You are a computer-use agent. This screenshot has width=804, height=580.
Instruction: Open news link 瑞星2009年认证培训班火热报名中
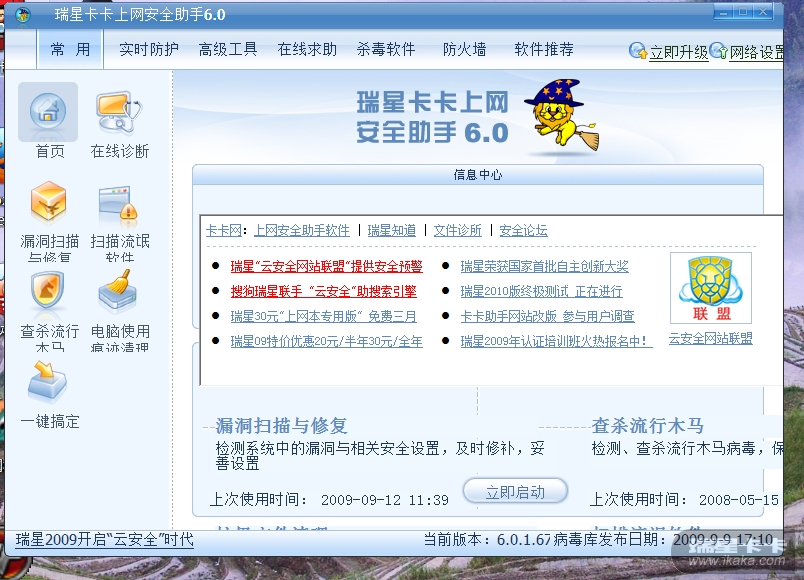pos(556,341)
